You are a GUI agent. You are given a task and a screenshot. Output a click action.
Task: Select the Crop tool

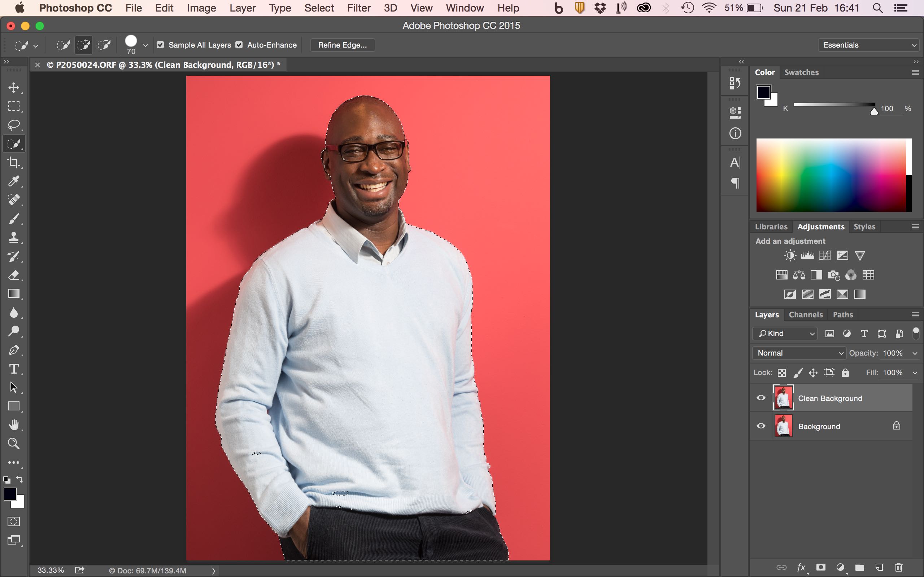[14, 163]
